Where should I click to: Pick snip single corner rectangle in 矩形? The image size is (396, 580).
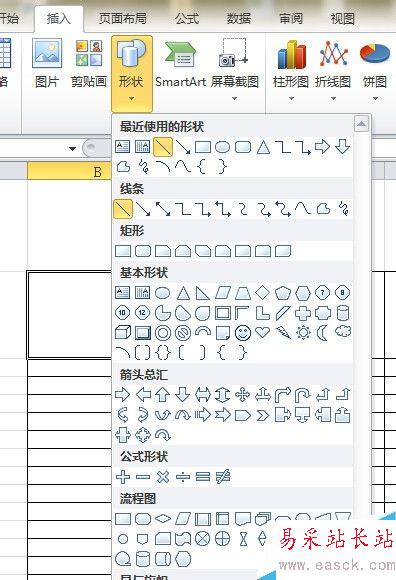(163, 251)
